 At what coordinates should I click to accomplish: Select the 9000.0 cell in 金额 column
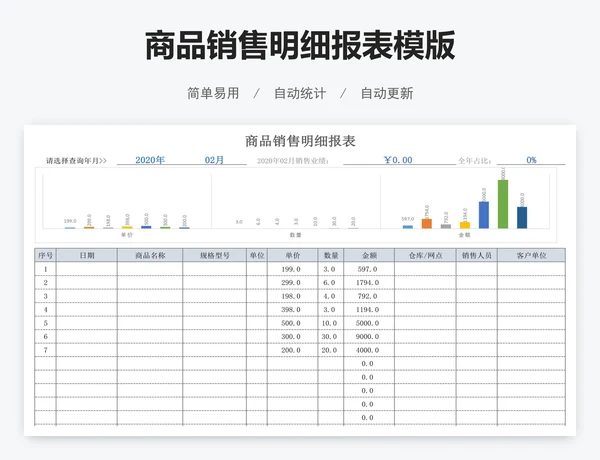(369, 337)
